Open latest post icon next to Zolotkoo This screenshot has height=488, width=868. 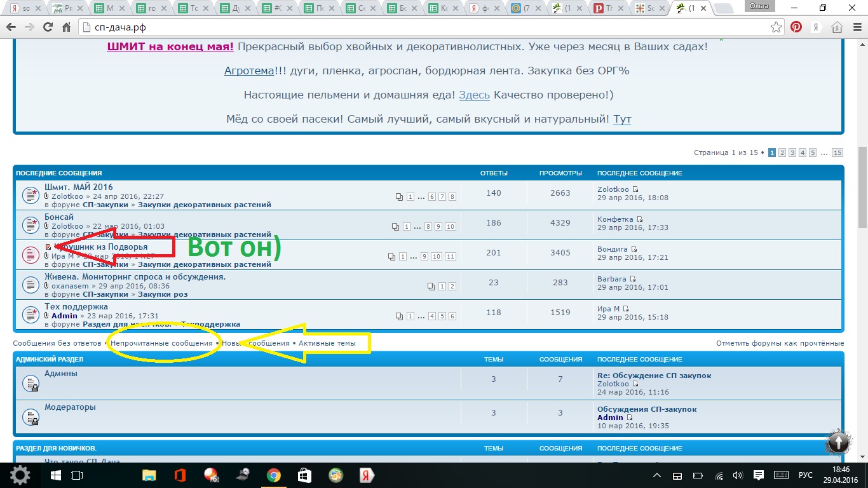tap(635, 189)
